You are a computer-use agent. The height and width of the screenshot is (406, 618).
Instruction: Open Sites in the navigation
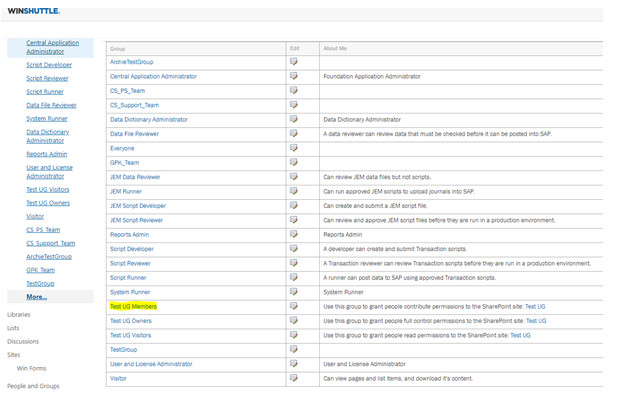(13, 354)
